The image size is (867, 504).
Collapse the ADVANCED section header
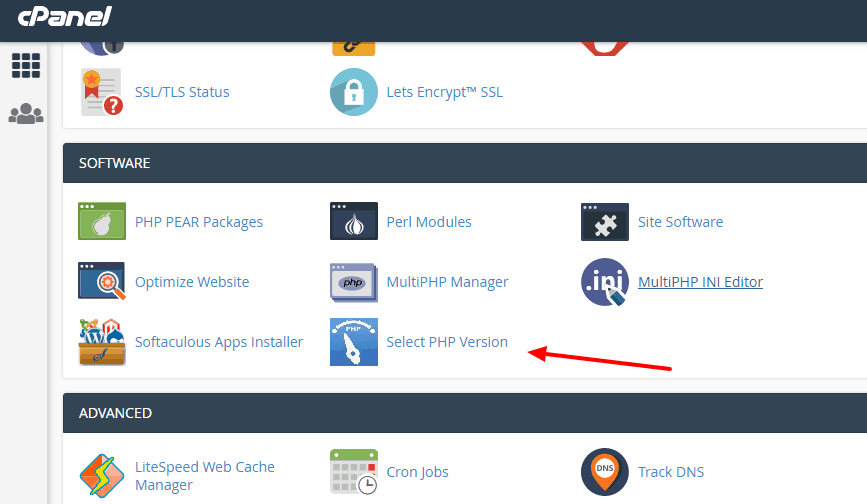(x=464, y=413)
